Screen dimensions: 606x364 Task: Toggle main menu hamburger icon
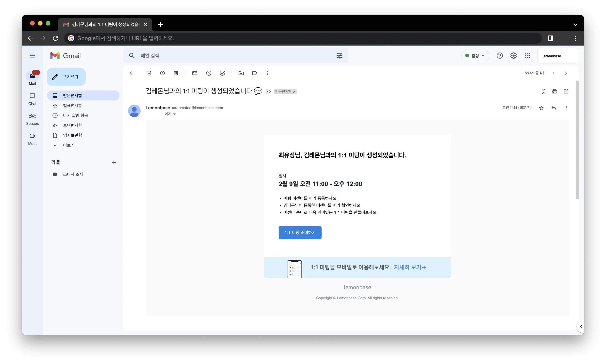[x=32, y=56]
